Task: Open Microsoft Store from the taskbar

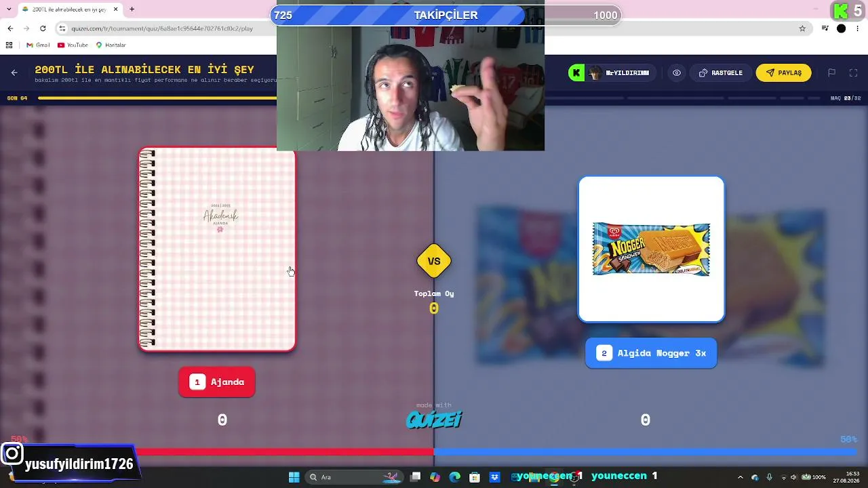Action: [x=475, y=477]
